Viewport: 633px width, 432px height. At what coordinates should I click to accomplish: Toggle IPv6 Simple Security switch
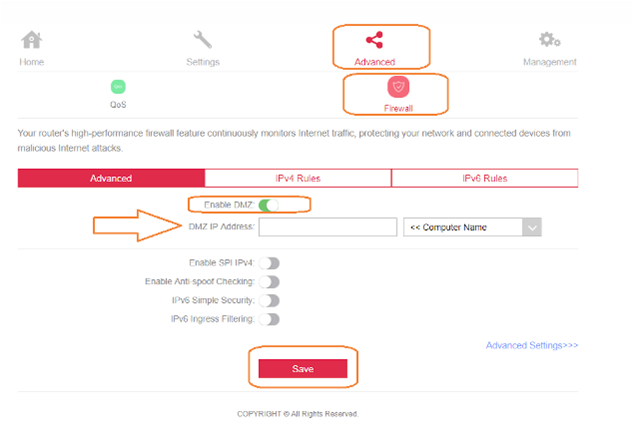(269, 300)
